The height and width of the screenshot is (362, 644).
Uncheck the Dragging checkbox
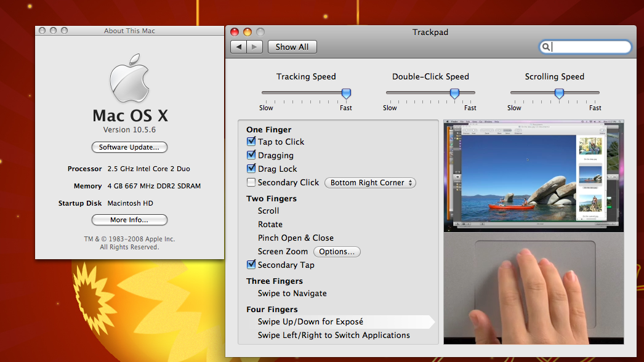[251, 155]
